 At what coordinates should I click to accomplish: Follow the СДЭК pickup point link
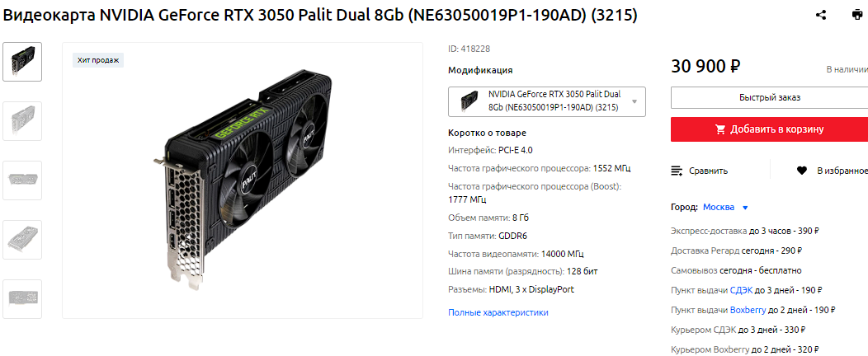[x=741, y=290]
